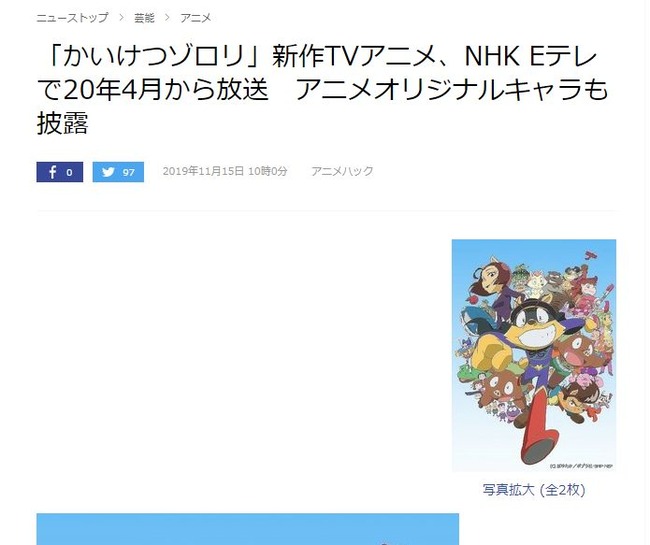Click the 披露 word in headline
This screenshot has width=650, height=545.
point(63,123)
